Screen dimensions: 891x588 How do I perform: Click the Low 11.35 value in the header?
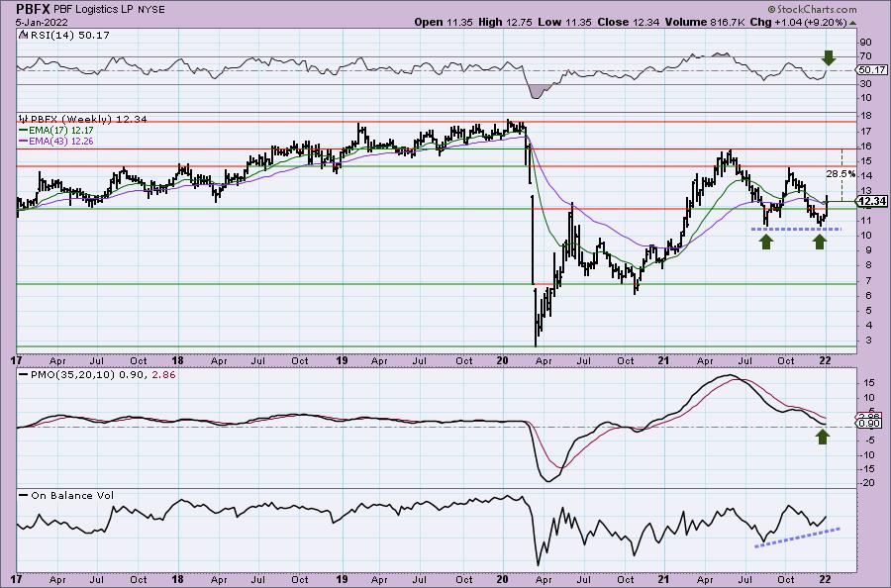click(x=565, y=22)
